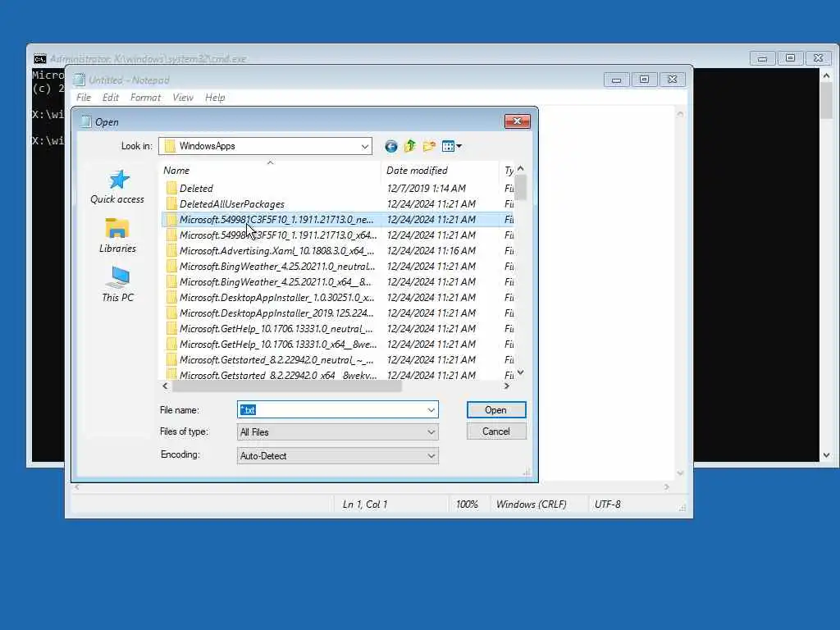Go up one folder level icon
This screenshot has height=630, width=840.
[410, 146]
